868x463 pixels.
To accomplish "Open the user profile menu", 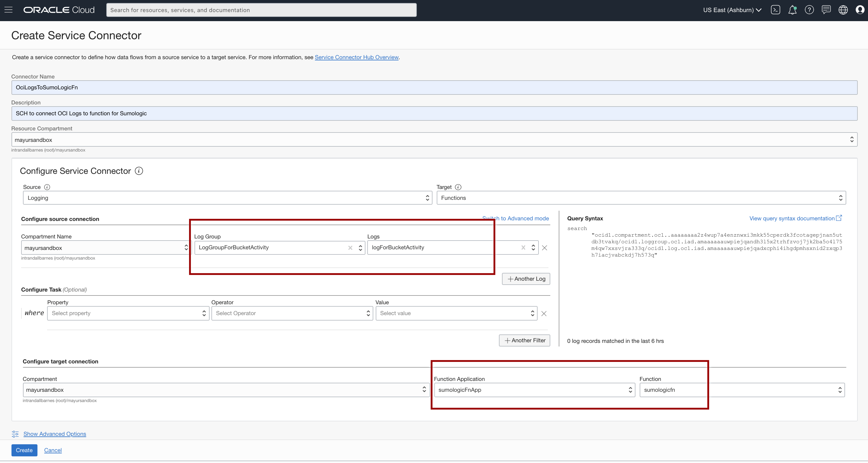I will tap(860, 10).
